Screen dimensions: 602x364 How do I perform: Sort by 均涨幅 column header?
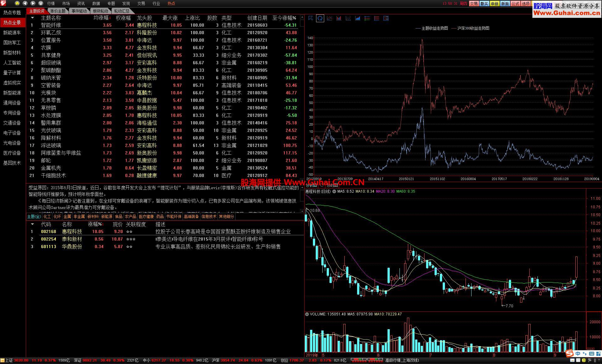click(102, 18)
